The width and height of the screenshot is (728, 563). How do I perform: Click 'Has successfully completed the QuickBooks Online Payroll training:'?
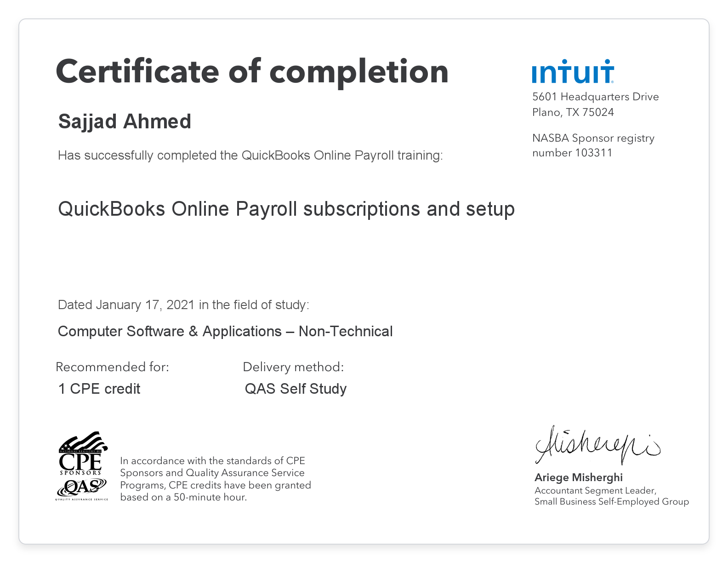tap(250, 155)
